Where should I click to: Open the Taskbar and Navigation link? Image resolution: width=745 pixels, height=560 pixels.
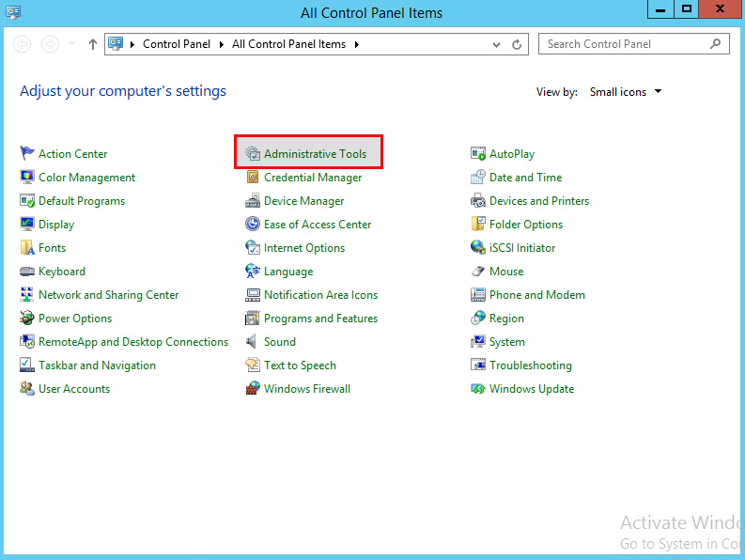(x=98, y=366)
